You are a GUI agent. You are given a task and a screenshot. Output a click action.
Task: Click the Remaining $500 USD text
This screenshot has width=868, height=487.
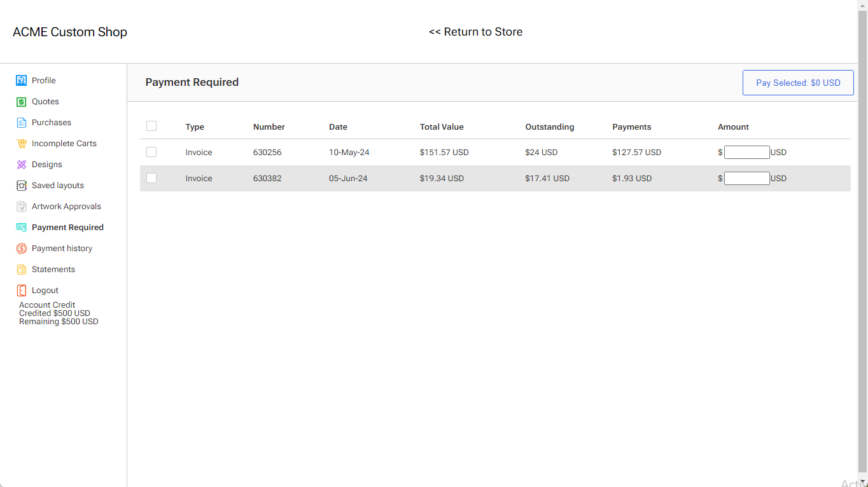[59, 322]
